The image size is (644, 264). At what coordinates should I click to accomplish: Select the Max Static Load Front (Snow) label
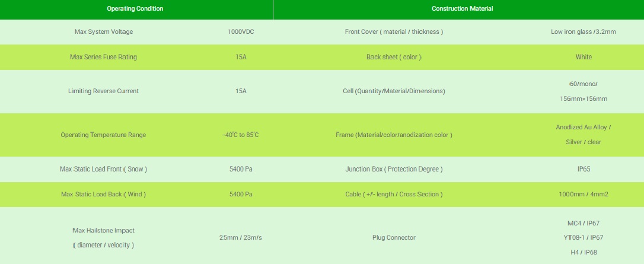pyautogui.click(x=103, y=169)
